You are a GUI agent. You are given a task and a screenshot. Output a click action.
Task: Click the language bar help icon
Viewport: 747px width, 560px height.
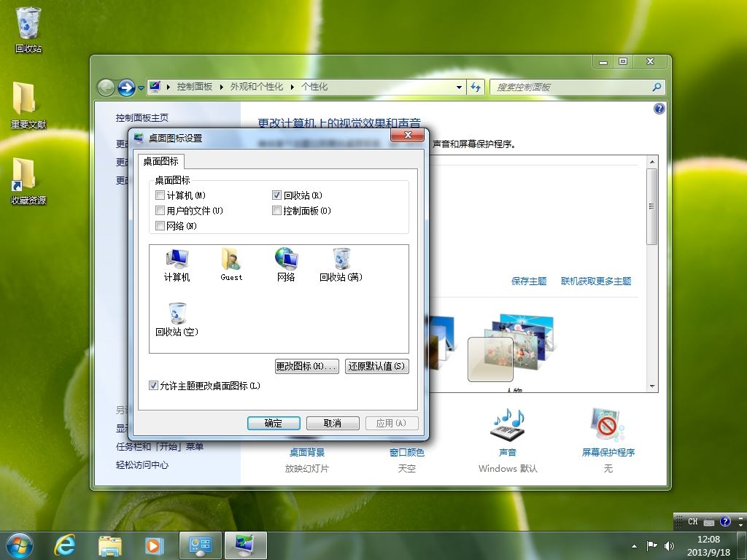(725, 521)
